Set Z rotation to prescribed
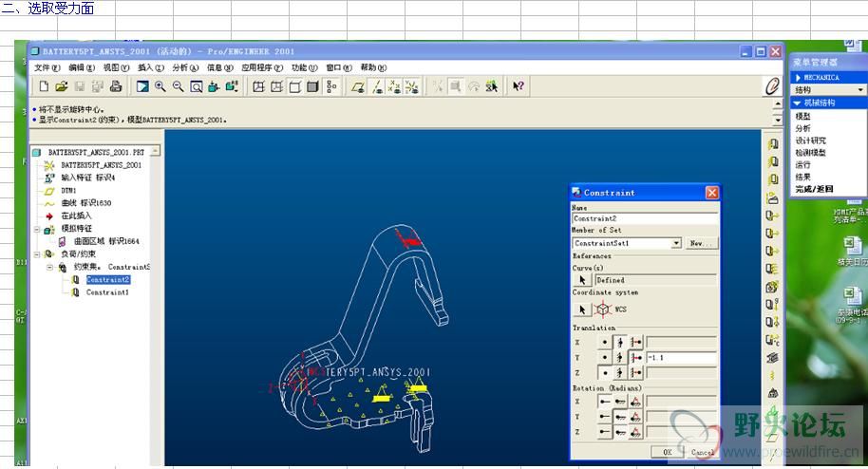Viewport: 868px width, 469px height. [x=636, y=433]
